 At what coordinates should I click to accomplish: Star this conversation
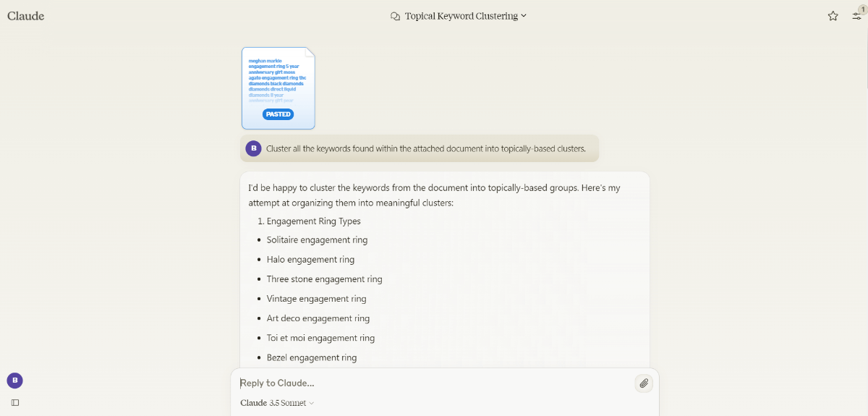pyautogui.click(x=833, y=16)
